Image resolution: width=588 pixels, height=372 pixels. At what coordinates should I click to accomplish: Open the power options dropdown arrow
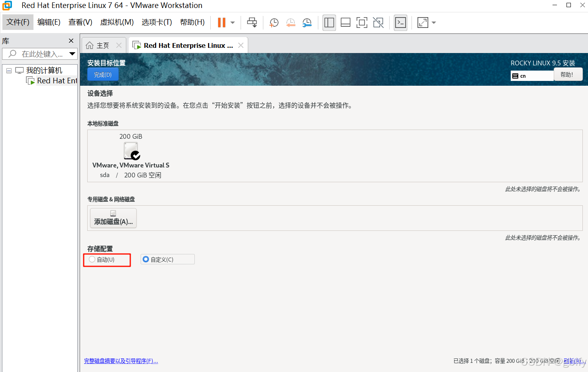233,23
